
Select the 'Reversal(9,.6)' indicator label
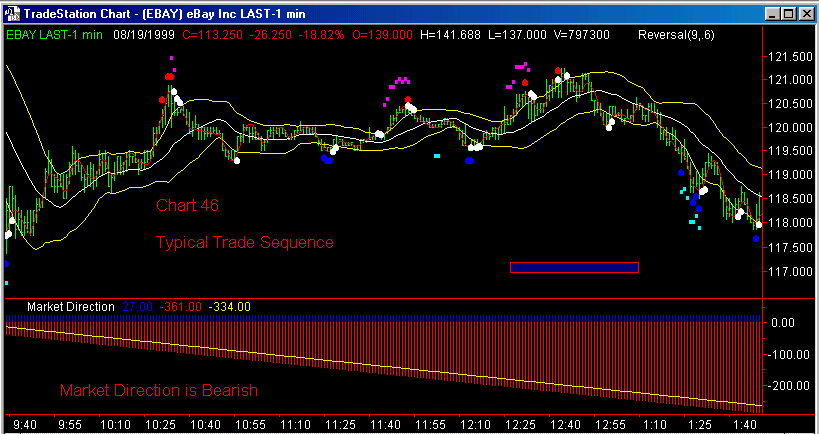(676, 35)
